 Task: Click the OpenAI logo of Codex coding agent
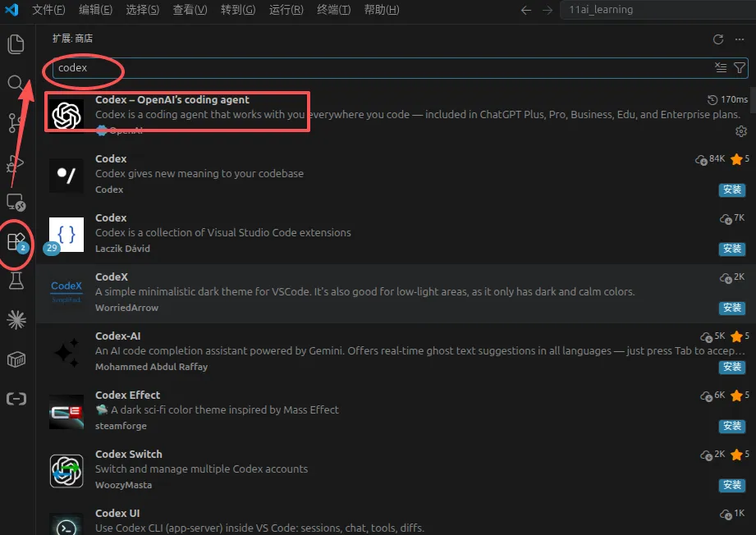pyautogui.click(x=66, y=115)
